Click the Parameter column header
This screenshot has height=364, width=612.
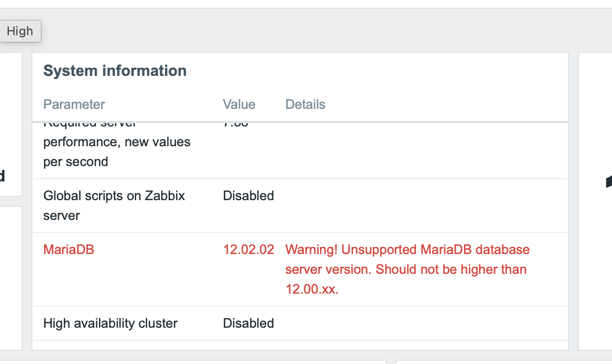point(74,104)
